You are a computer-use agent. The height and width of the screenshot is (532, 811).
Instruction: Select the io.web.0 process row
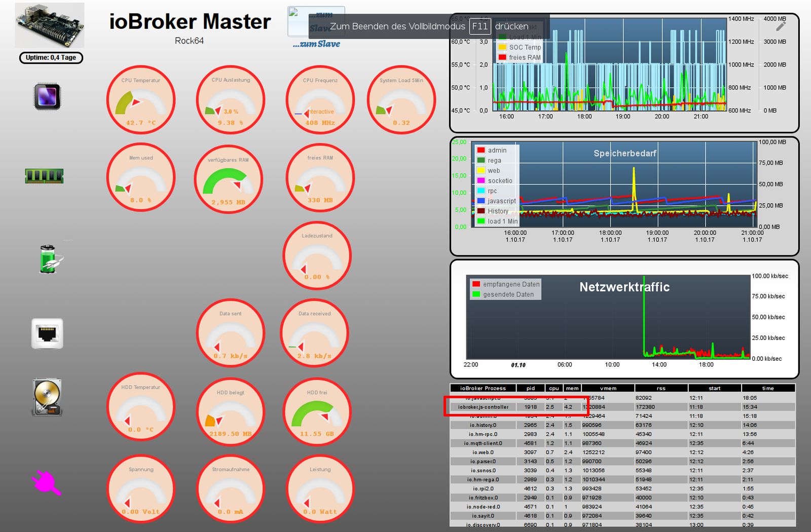[622, 452]
